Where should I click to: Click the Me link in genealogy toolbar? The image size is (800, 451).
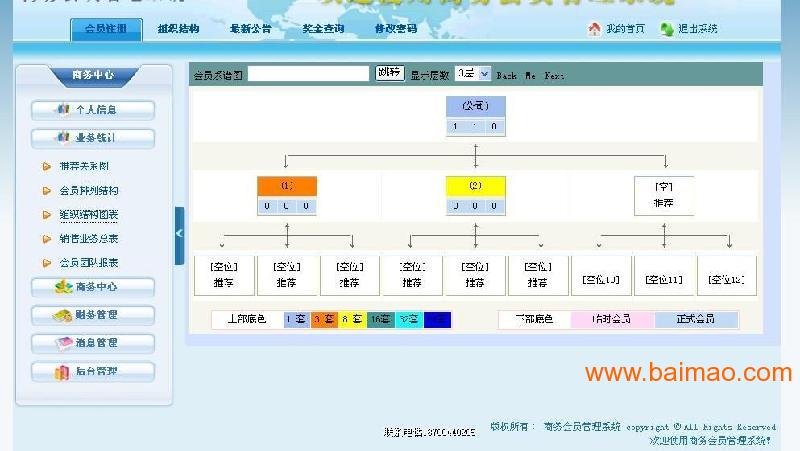tap(531, 76)
